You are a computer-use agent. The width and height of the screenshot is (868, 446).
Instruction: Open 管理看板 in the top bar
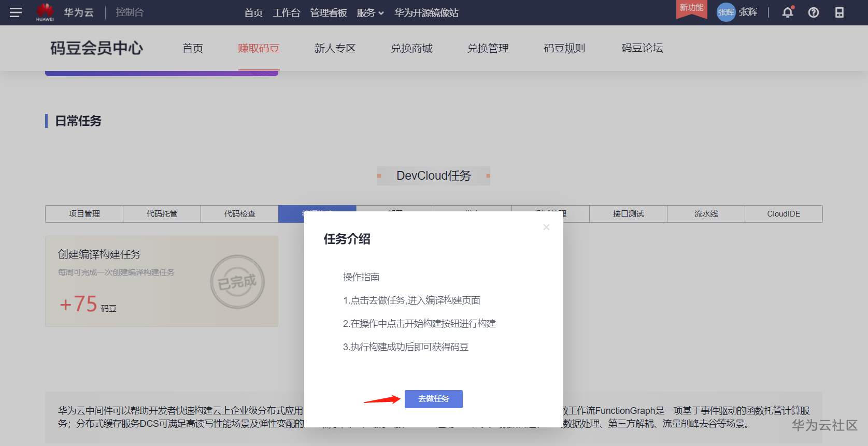[x=329, y=12]
